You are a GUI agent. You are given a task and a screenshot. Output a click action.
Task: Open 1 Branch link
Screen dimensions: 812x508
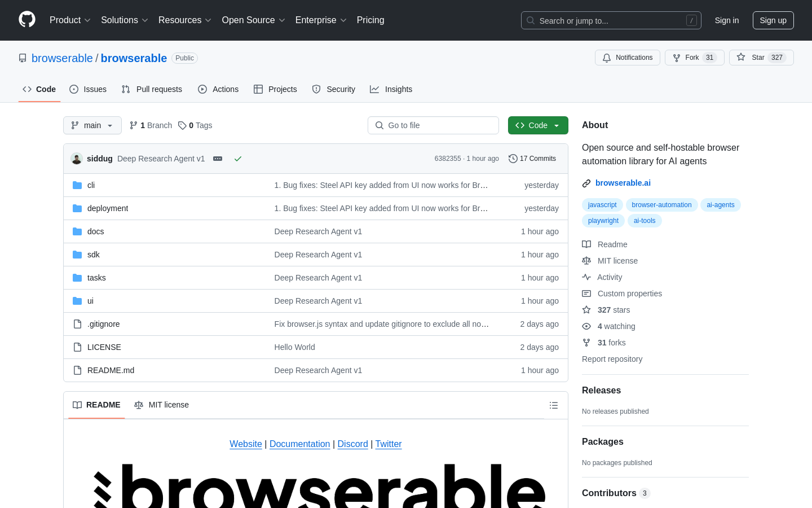151,125
